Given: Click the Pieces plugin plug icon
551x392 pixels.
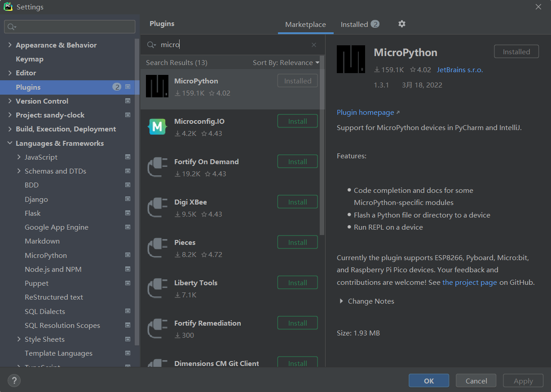Looking at the screenshot, I should click(x=157, y=248).
